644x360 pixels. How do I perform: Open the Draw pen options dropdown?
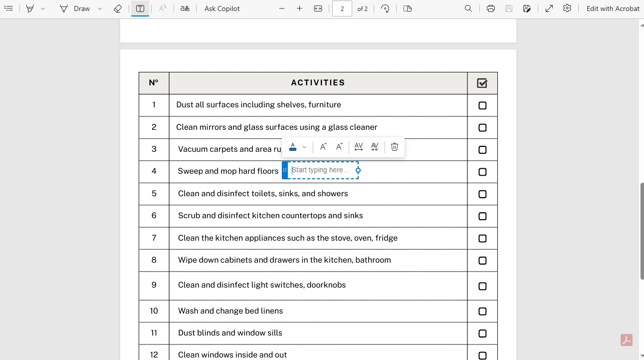click(x=100, y=8)
